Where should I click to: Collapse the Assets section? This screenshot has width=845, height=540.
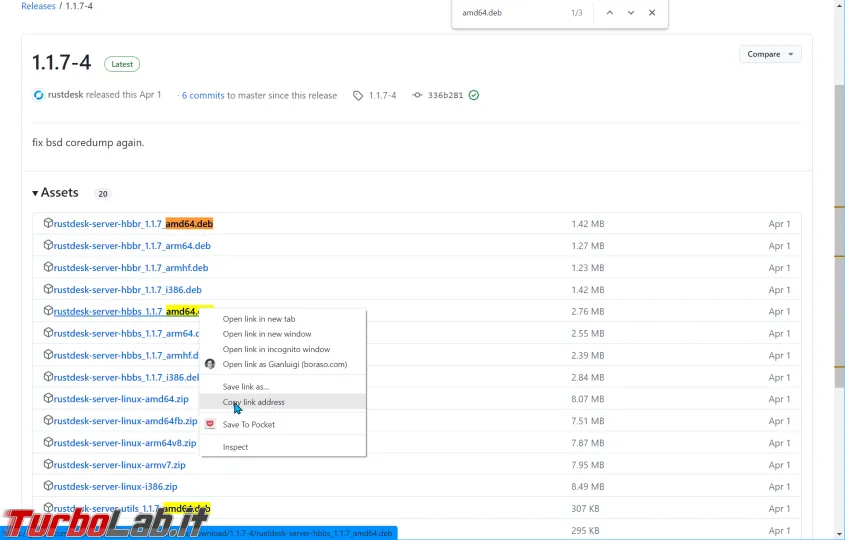click(36, 193)
